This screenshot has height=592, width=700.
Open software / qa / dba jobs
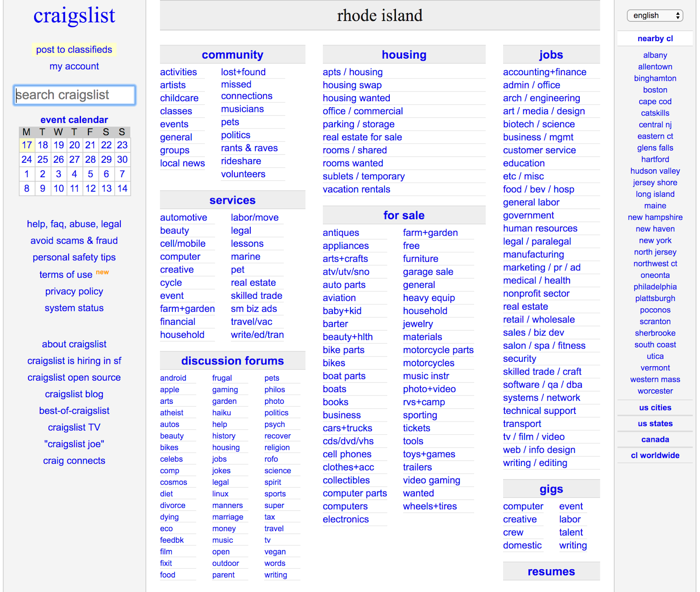(x=542, y=385)
